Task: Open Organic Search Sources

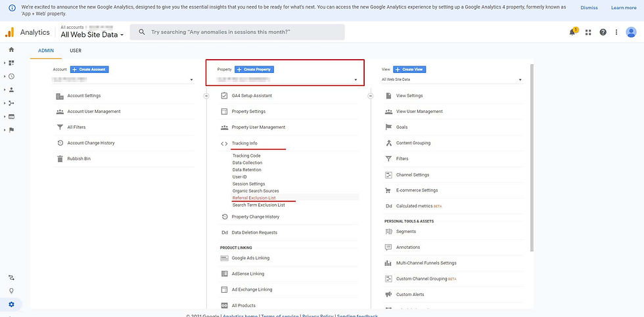Action: tap(256, 191)
